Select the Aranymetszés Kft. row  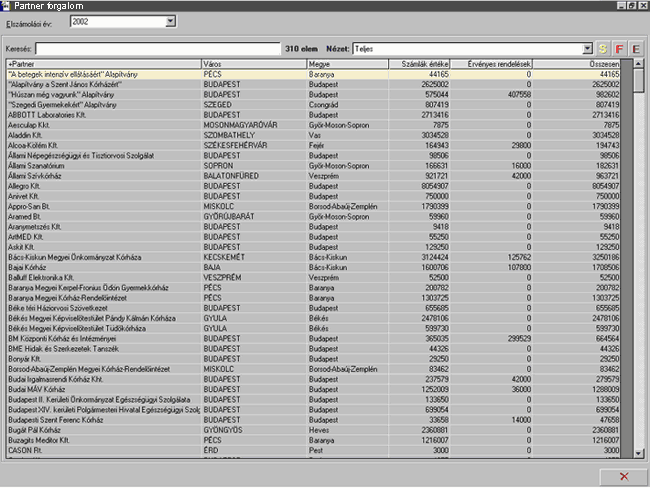click(313, 226)
